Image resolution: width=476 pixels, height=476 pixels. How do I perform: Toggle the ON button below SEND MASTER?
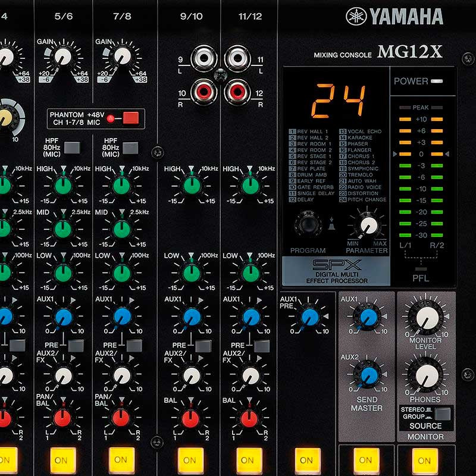coord(367,461)
